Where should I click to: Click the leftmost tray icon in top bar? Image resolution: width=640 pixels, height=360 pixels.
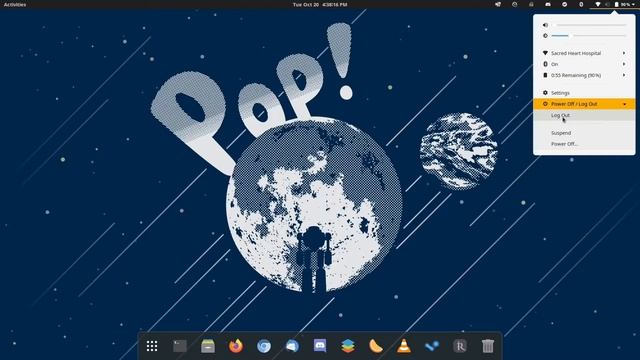[498, 4]
